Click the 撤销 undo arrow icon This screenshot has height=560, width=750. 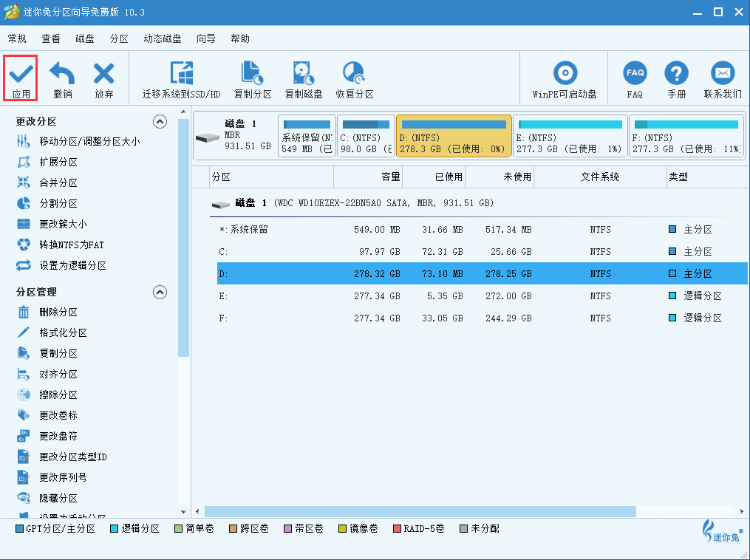(62, 73)
